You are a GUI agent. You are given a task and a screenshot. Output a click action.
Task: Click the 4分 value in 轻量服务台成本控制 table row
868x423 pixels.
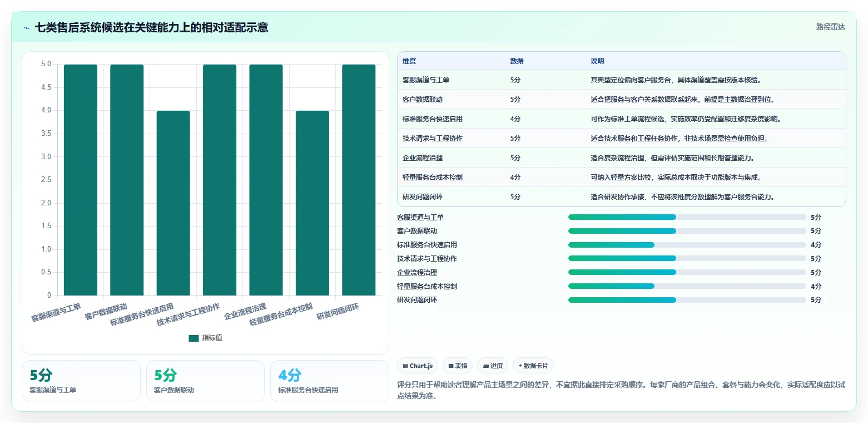(x=515, y=178)
